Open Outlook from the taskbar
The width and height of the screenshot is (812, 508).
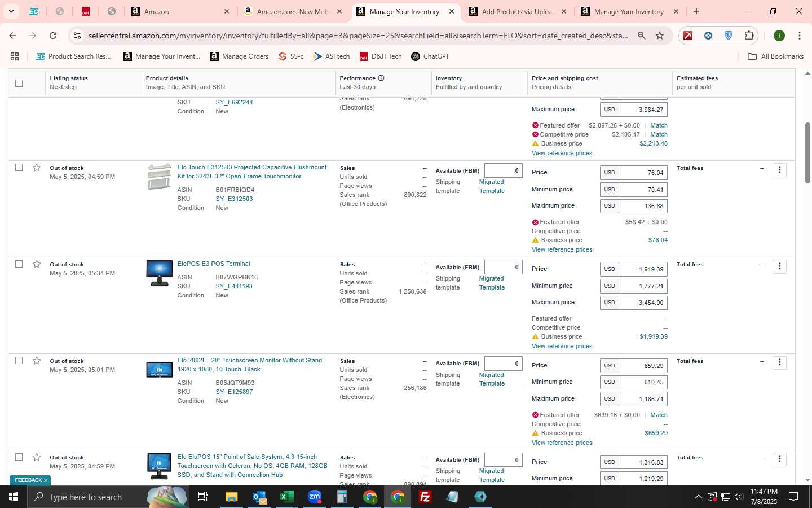coord(259,497)
